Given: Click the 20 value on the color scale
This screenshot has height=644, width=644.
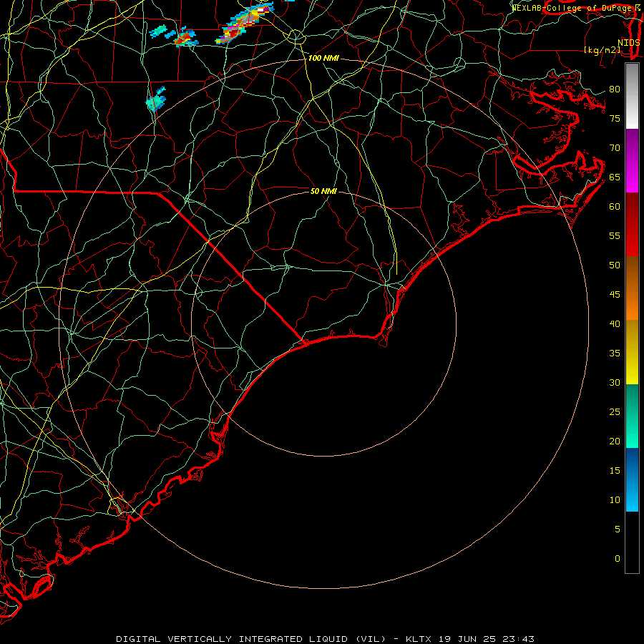Looking at the screenshot, I should pyautogui.click(x=615, y=441).
